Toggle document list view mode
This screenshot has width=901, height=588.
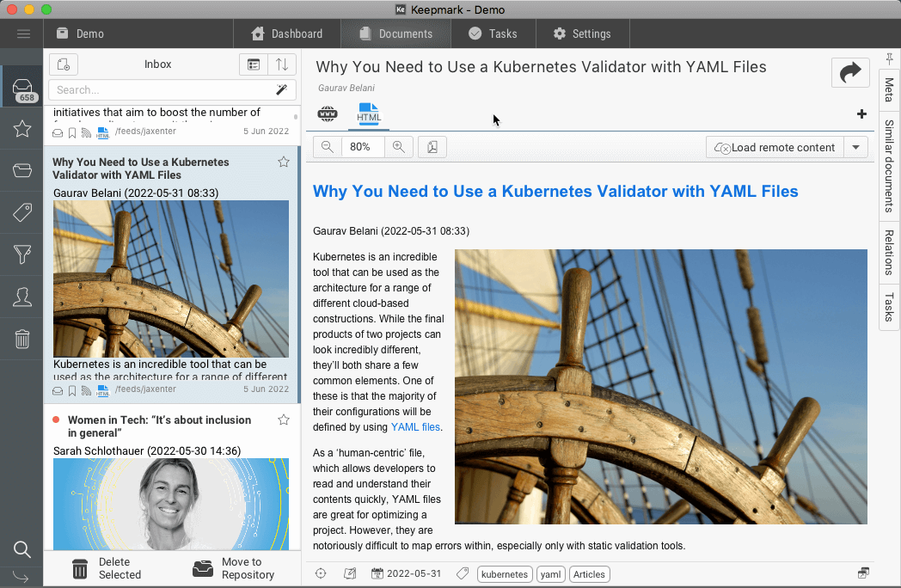(253, 64)
